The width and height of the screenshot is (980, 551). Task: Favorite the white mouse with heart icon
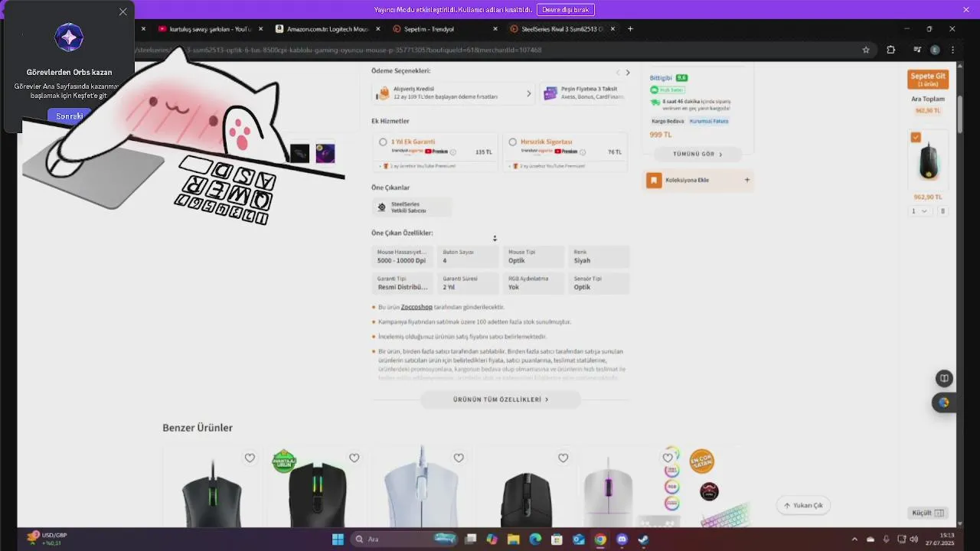tap(459, 458)
